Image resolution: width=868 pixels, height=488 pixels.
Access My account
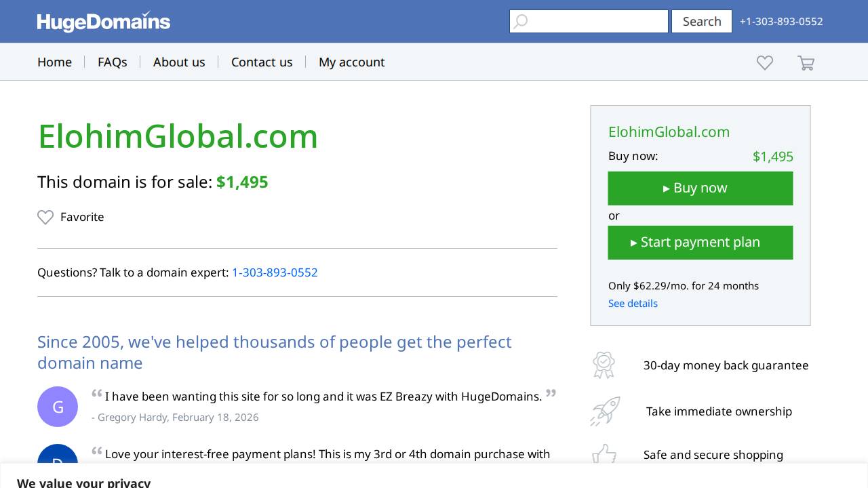[x=351, y=62]
